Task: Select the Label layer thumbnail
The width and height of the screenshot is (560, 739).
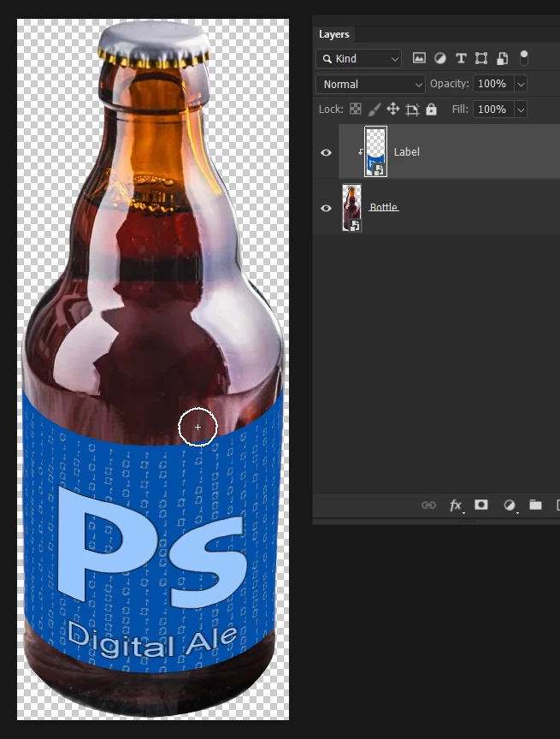Action: point(376,151)
